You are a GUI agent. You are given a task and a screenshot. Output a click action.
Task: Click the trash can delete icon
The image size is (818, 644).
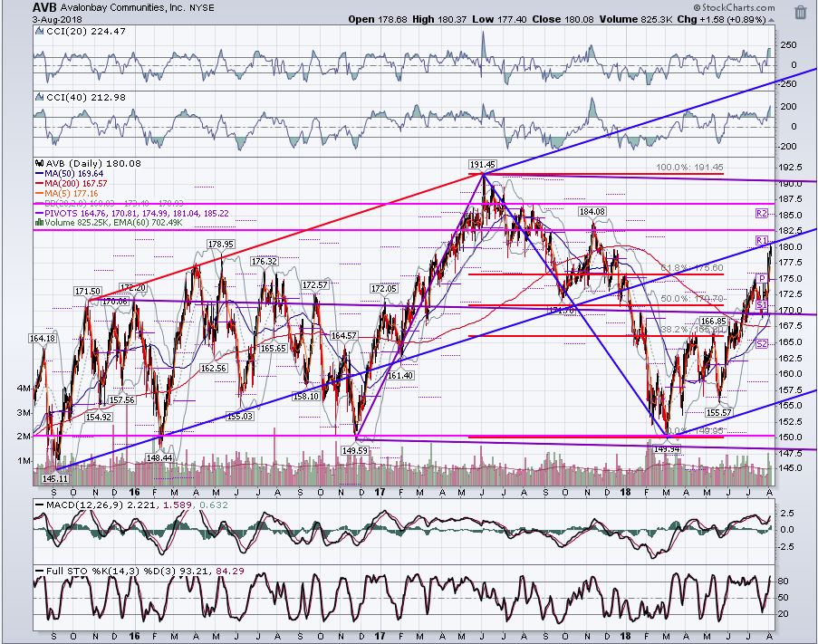800,13
